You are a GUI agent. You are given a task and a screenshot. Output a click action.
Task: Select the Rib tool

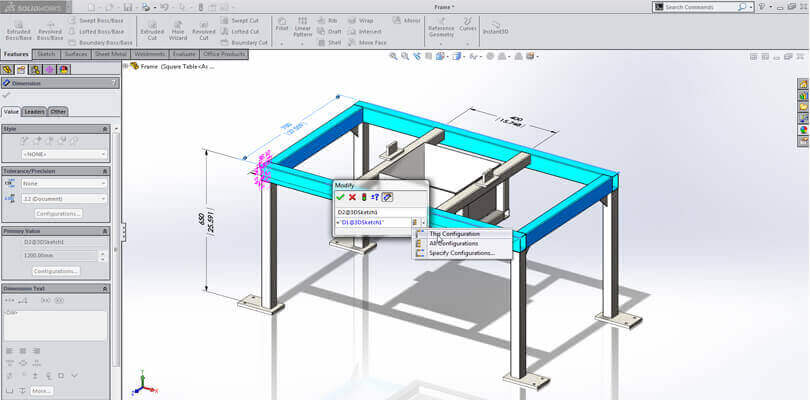click(x=328, y=21)
